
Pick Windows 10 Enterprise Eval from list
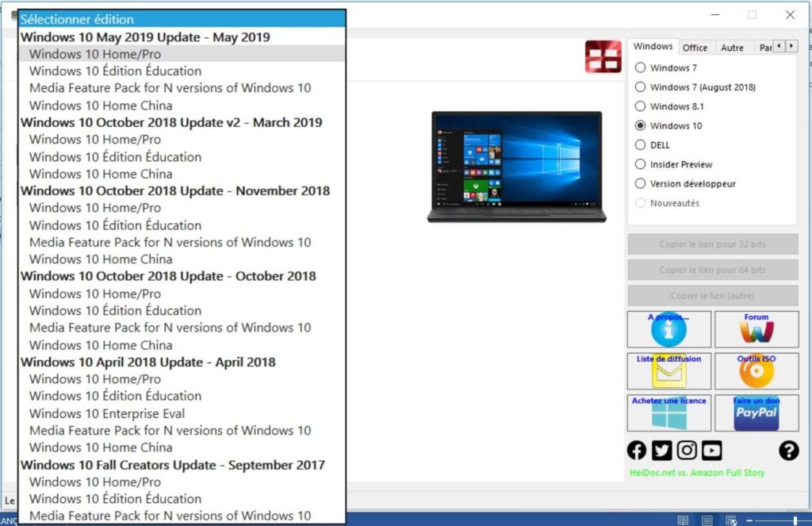107,413
